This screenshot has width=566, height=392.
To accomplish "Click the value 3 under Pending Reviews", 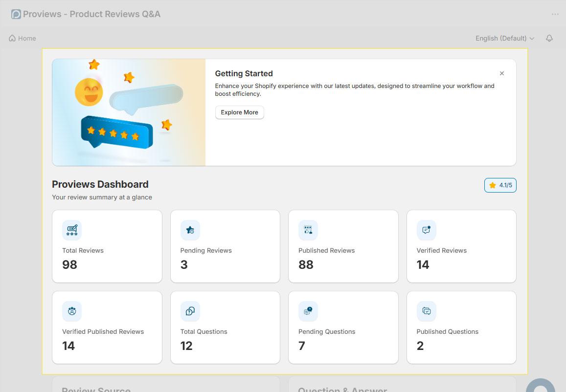I will pos(184,265).
